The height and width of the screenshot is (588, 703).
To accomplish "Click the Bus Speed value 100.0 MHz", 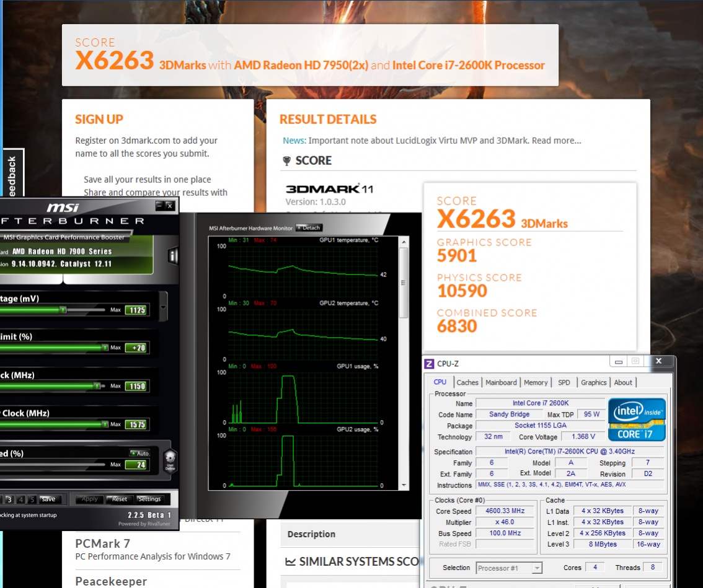I will (505, 533).
